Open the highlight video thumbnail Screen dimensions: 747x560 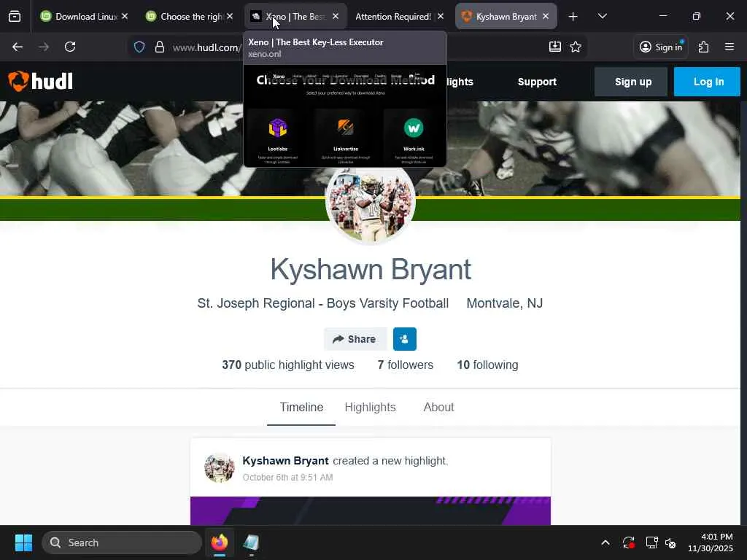click(x=370, y=511)
